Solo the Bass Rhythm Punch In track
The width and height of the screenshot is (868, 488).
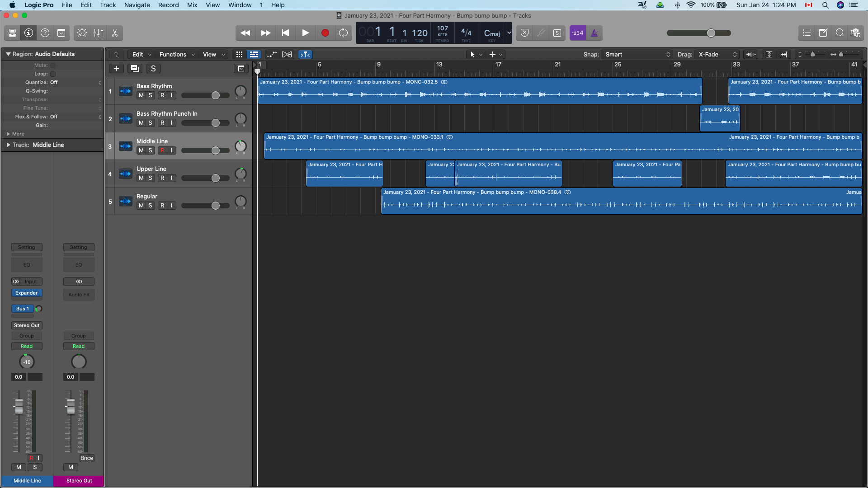(150, 123)
